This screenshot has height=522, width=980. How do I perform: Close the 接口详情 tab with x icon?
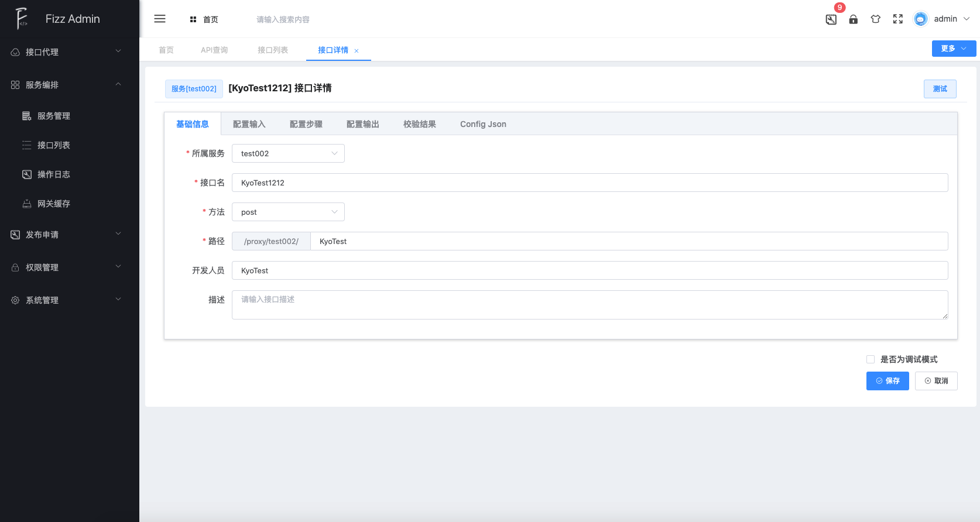coord(357,51)
